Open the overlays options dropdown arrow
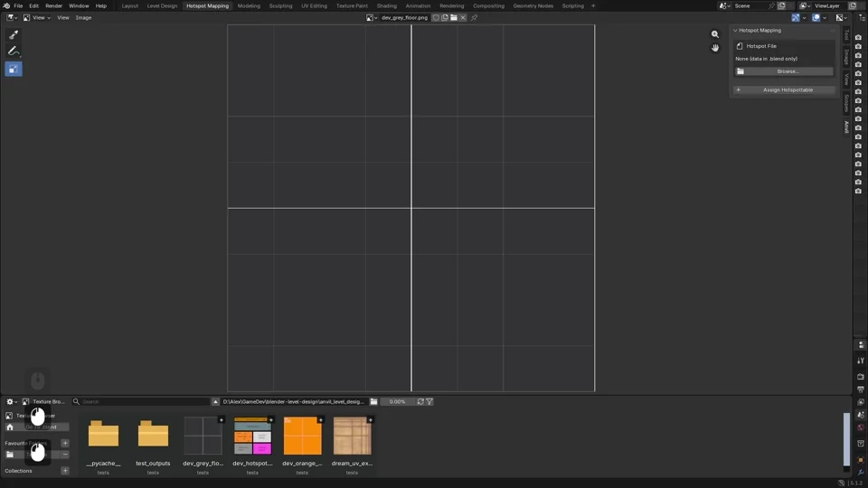The width and height of the screenshot is (868, 488). 825,18
